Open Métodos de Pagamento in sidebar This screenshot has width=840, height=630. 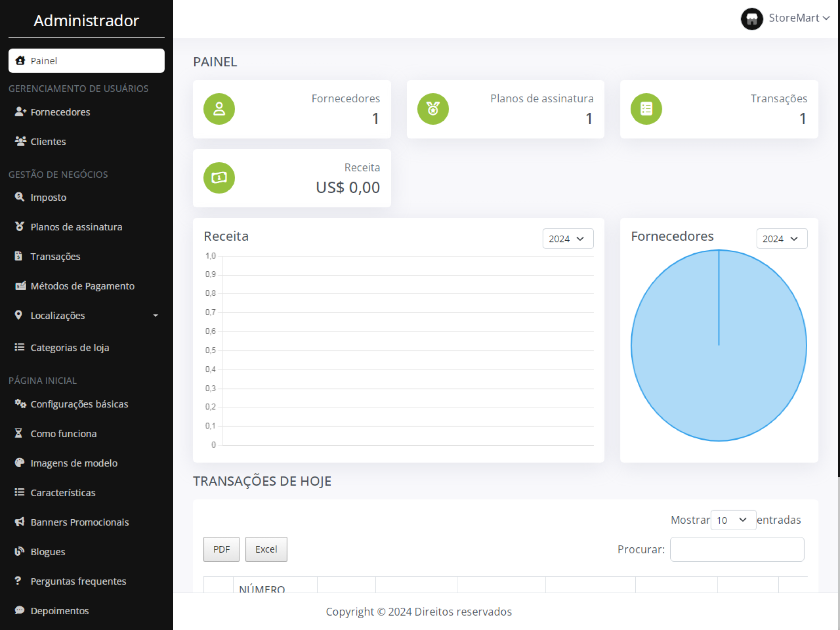pyautogui.click(x=82, y=286)
